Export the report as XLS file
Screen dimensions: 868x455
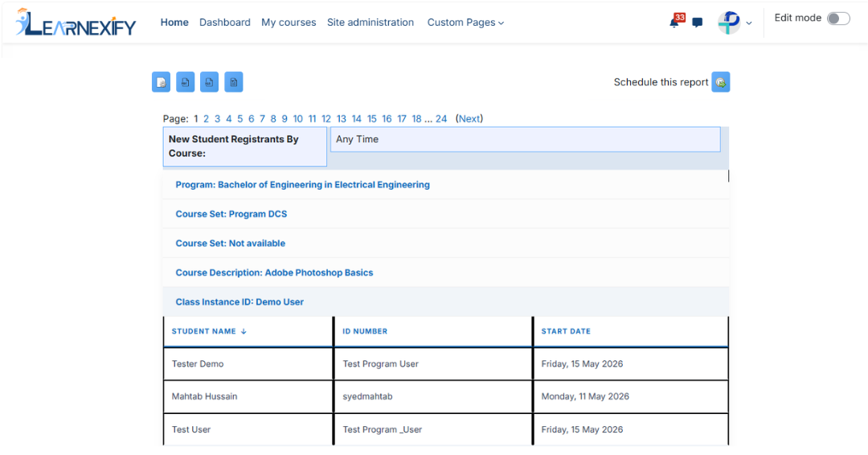[209, 83]
